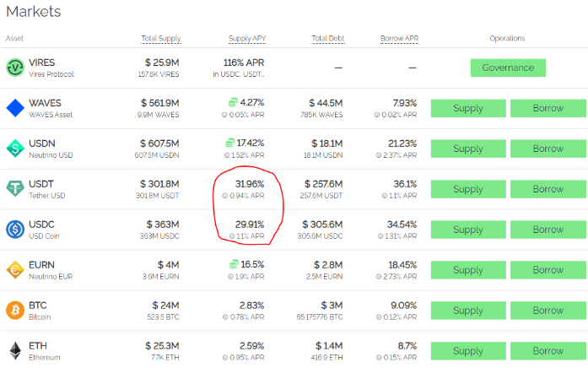Click the USDC total debt $ 305.6M
This screenshot has width=588, height=368.
tap(322, 225)
